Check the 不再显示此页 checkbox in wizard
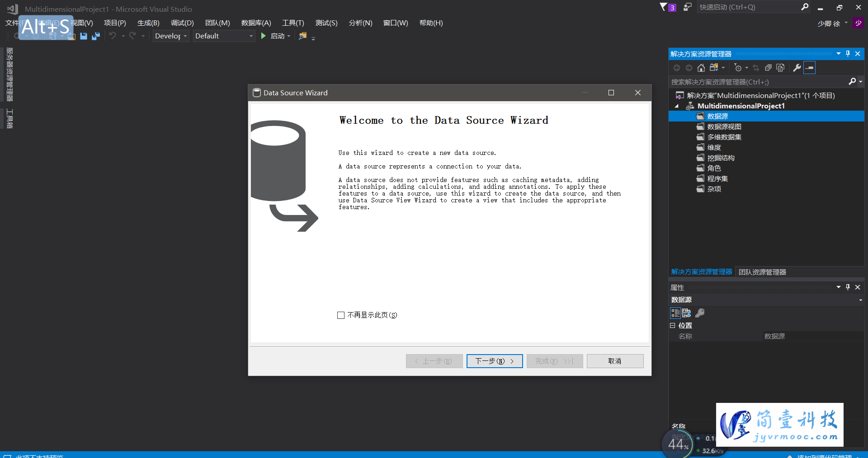This screenshot has height=458, width=868. pyautogui.click(x=341, y=315)
